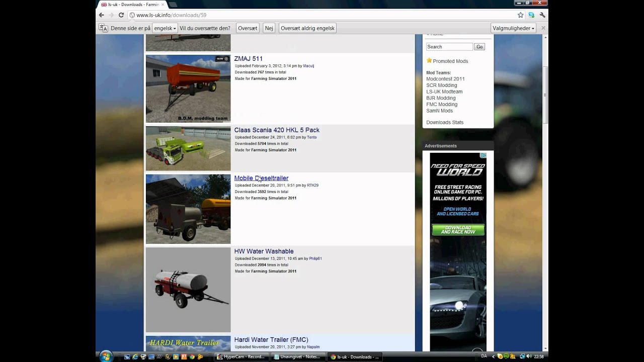Click the Mobile Dieseltrailer thumbnail
The width and height of the screenshot is (644, 362).
(x=188, y=209)
